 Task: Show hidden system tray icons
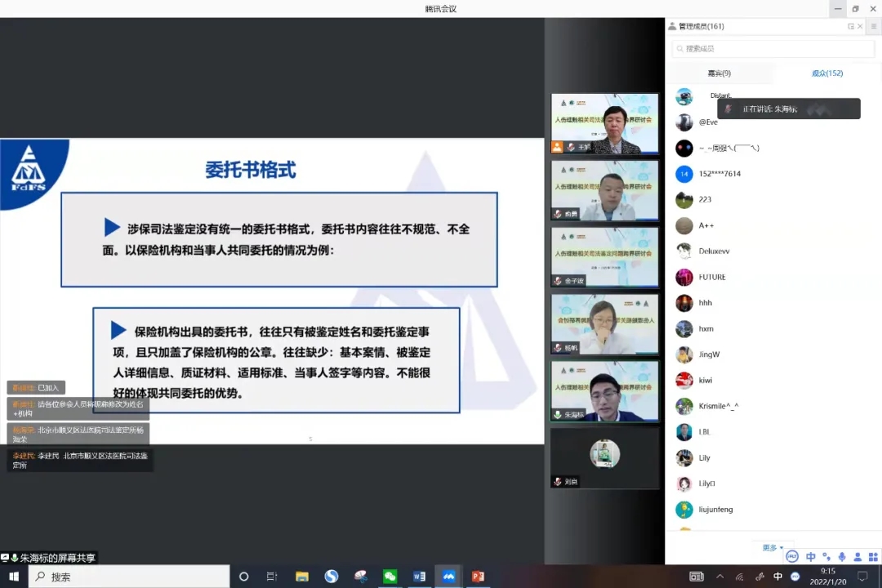(720, 577)
